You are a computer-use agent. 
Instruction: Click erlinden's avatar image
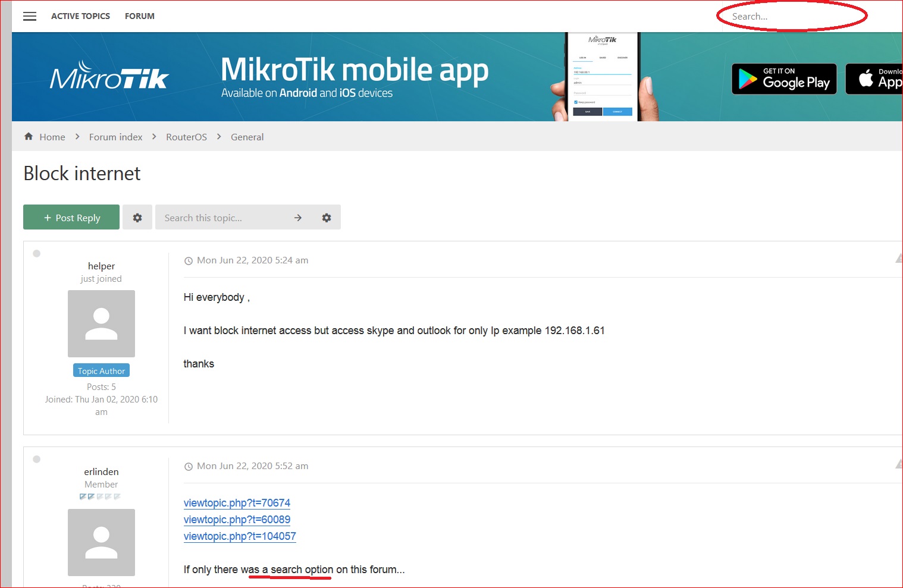(x=101, y=542)
